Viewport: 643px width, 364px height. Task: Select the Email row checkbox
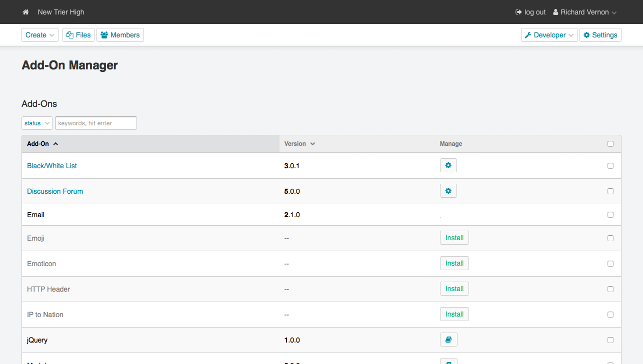click(610, 215)
